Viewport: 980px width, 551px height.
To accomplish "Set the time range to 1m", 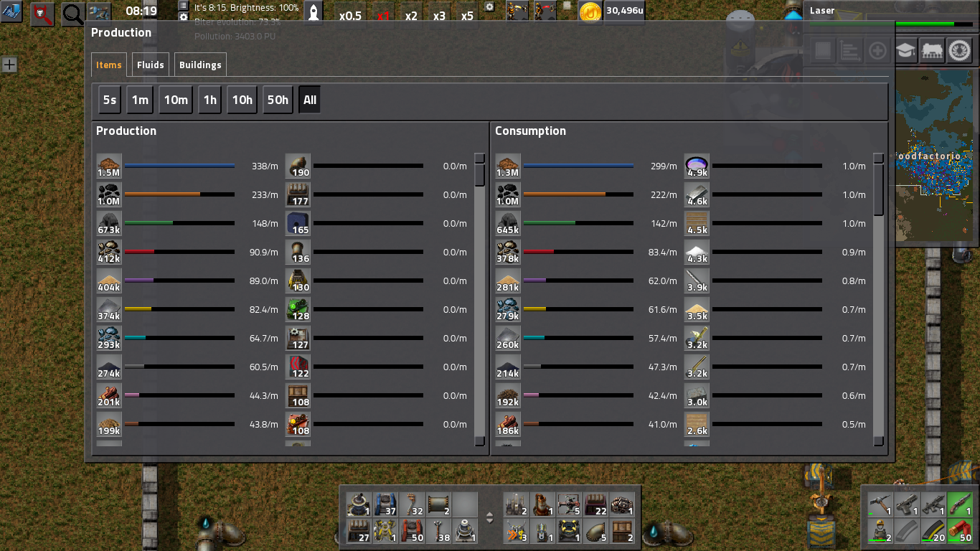I will [140, 100].
